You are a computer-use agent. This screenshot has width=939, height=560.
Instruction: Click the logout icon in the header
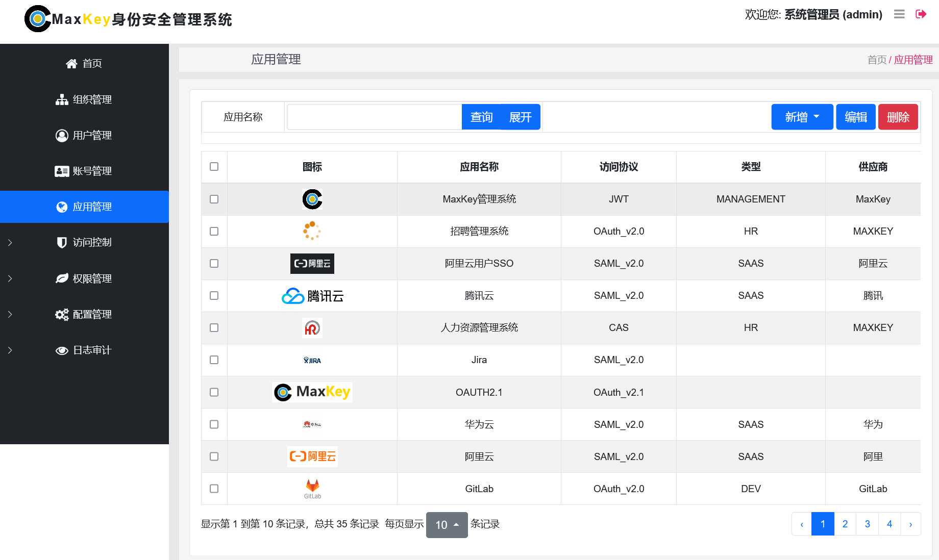pos(921,14)
